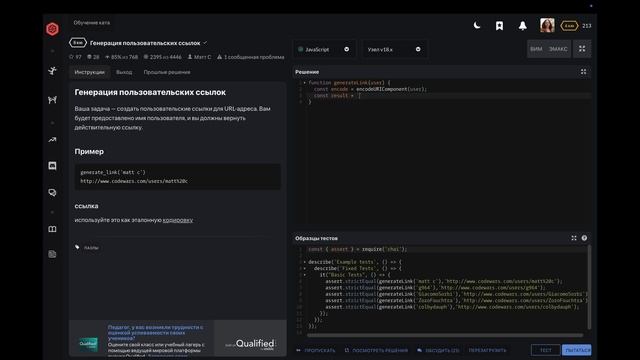Viewport: 640px width, 360px height.
Task: Click ПЕРЕЗАГРУЗИТЬ reset button
Action: pyautogui.click(x=487, y=350)
